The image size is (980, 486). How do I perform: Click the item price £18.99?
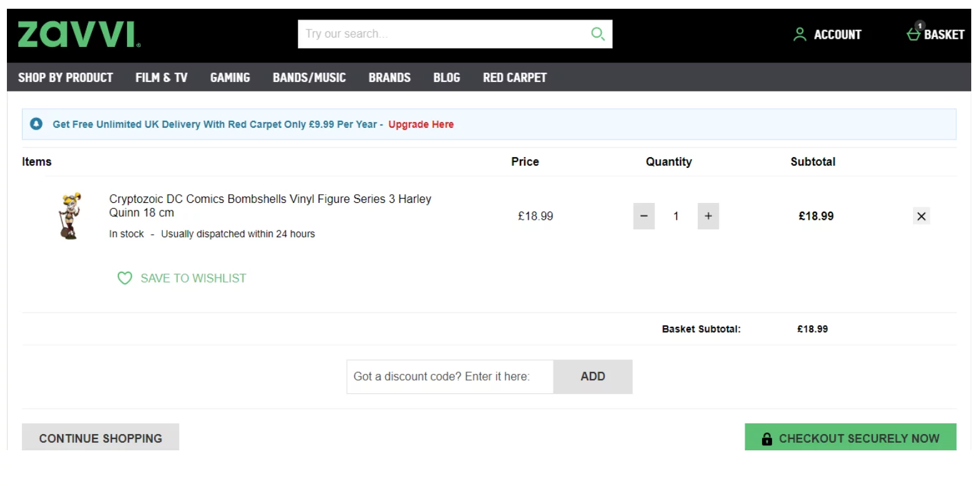pos(535,216)
